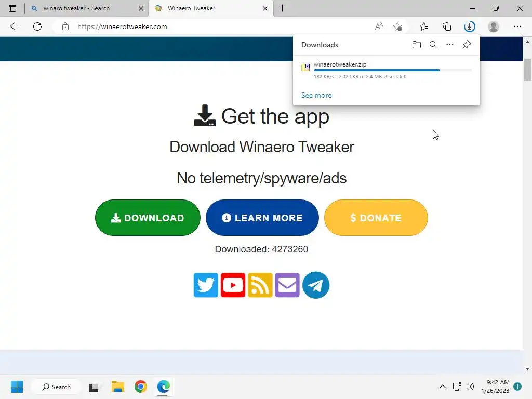This screenshot has width=532, height=399.
Task: Open the Twitter social icon
Action: 206,285
